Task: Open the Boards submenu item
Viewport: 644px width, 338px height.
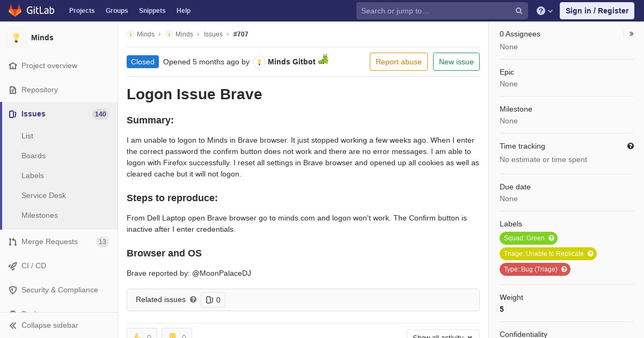Action: pyautogui.click(x=33, y=156)
